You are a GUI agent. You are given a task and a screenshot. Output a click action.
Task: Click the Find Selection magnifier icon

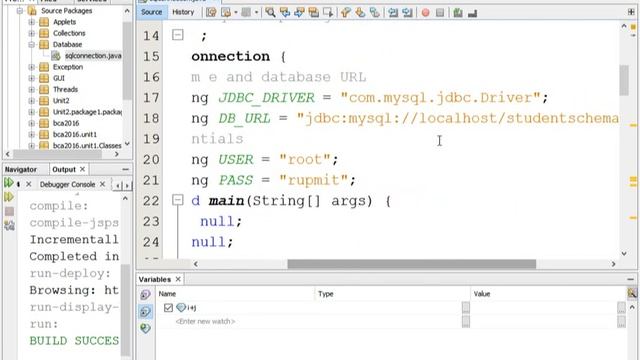[x=270, y=13]
